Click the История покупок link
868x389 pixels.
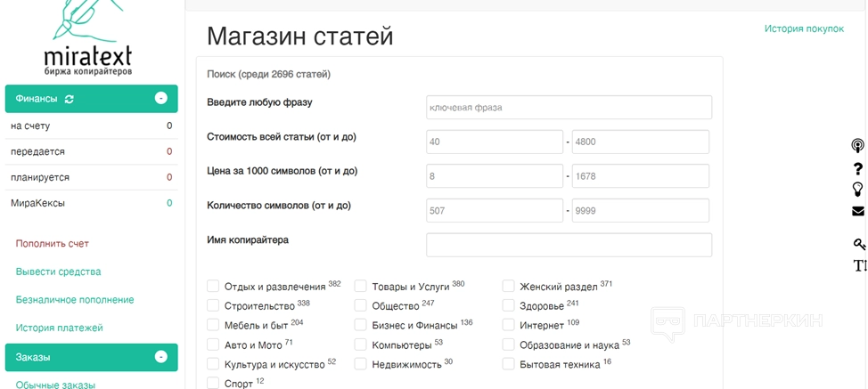[803, 28]
